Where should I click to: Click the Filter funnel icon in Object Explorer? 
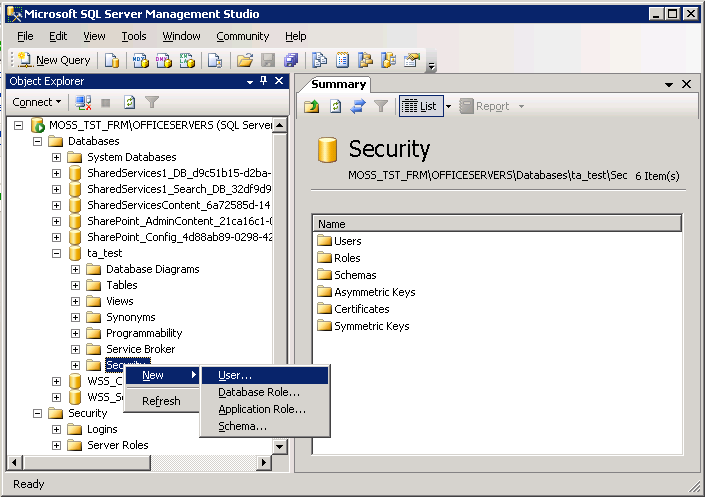(x=152, y=103)
